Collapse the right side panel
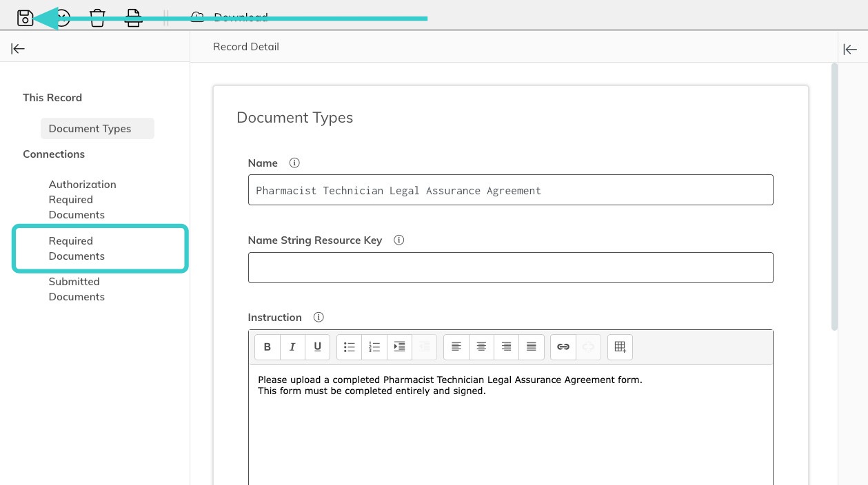Image resolution: width=868 pixels, height=485 pixels. [x=850, y=49]
